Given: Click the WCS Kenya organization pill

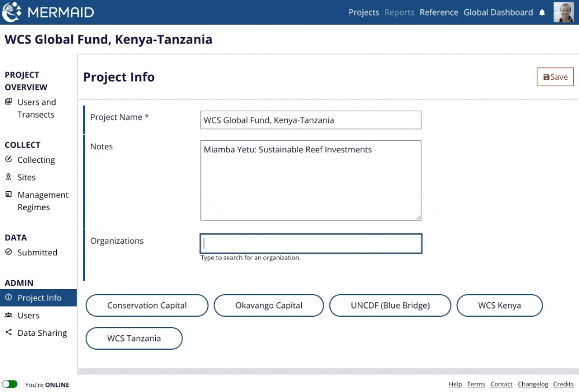Looking at the screenshot, I should [500, 306].
